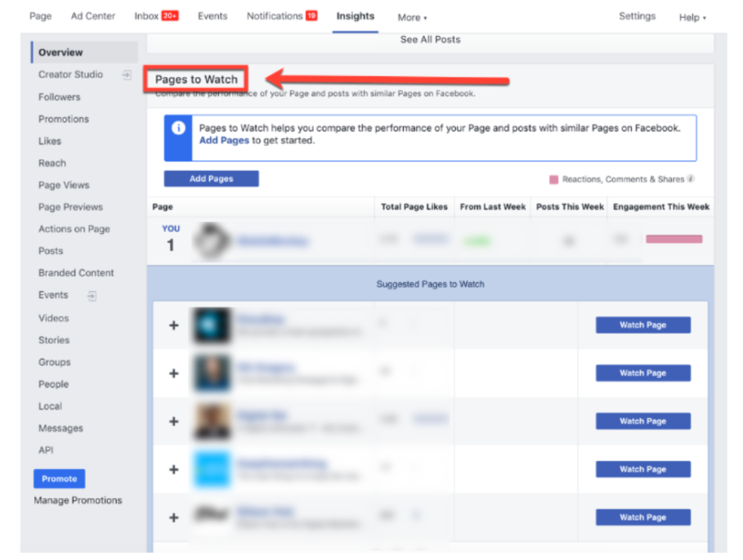Click plus icon on first suggested page

click(x=173, y=325)
